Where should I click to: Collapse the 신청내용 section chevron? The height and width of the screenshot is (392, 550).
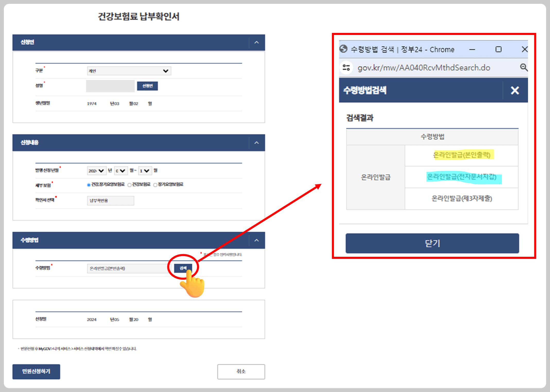(x=257, y=143)
